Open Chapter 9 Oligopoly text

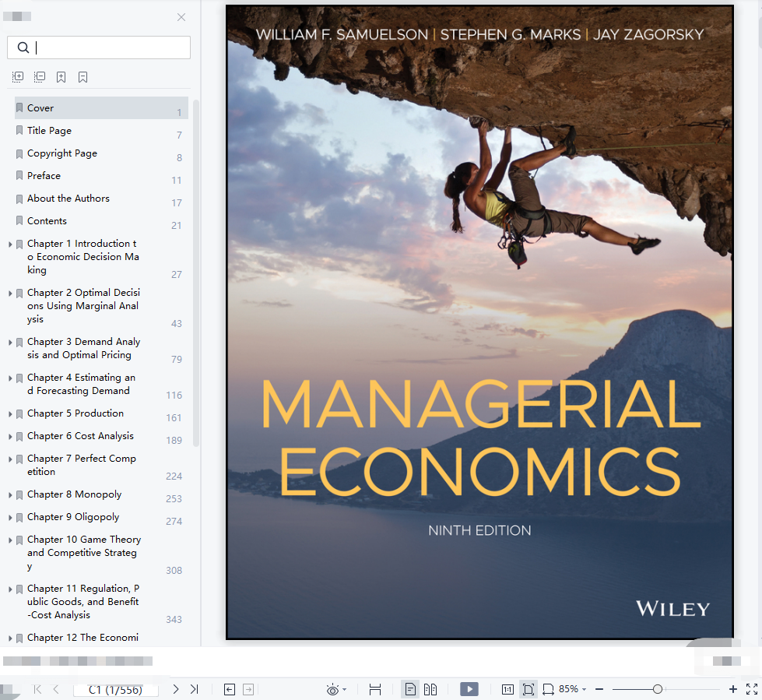pos(73,517)
